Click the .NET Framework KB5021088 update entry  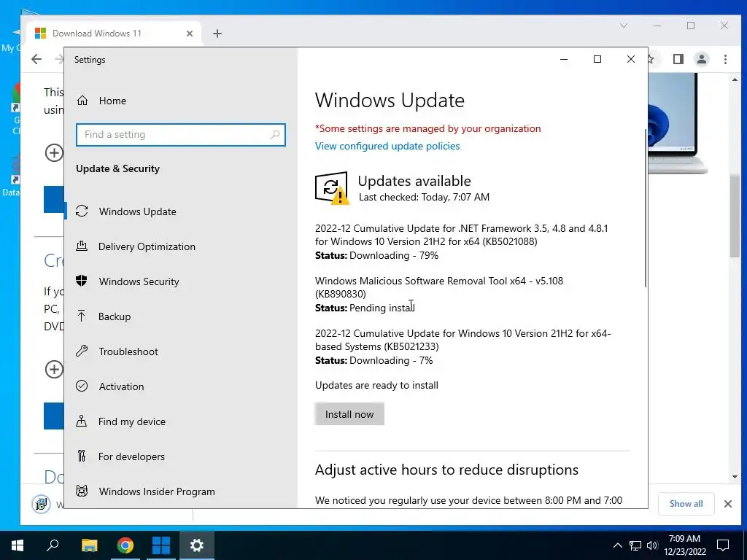coord(461,242)
